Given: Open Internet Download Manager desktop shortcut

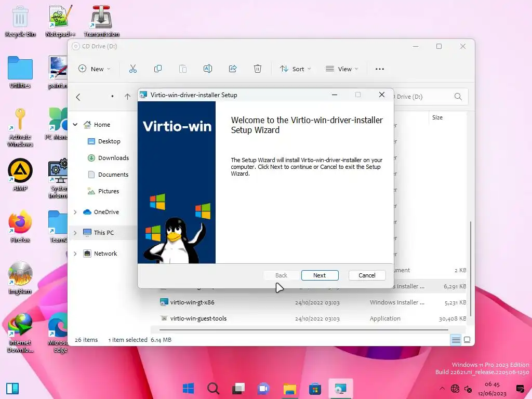Looking at the screenshot, I should coord(20,333).
